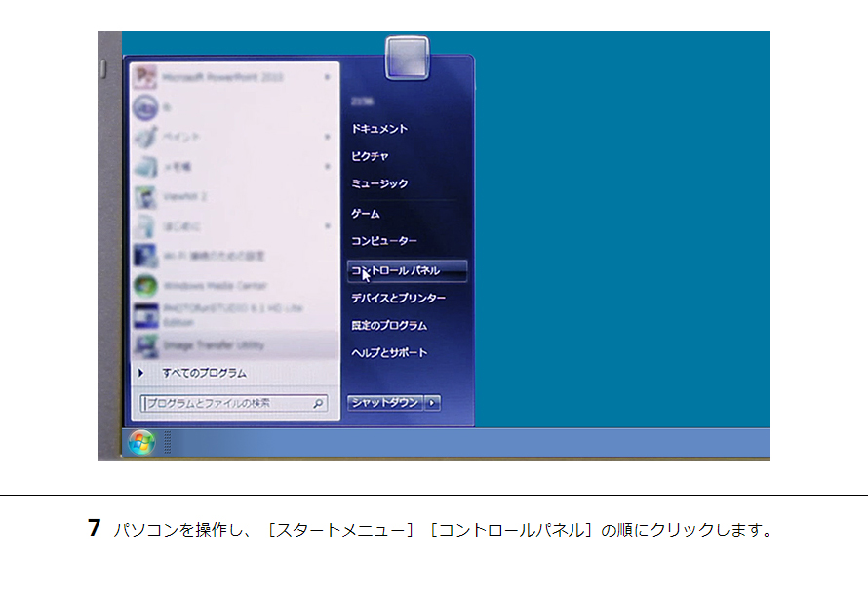Expand すべてのプログラム list
This screenshot has width=868, height=605.
point(203,373)
